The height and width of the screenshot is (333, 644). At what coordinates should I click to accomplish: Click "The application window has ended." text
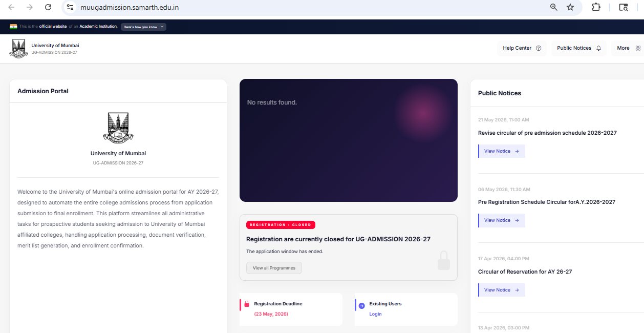(285, 252)
